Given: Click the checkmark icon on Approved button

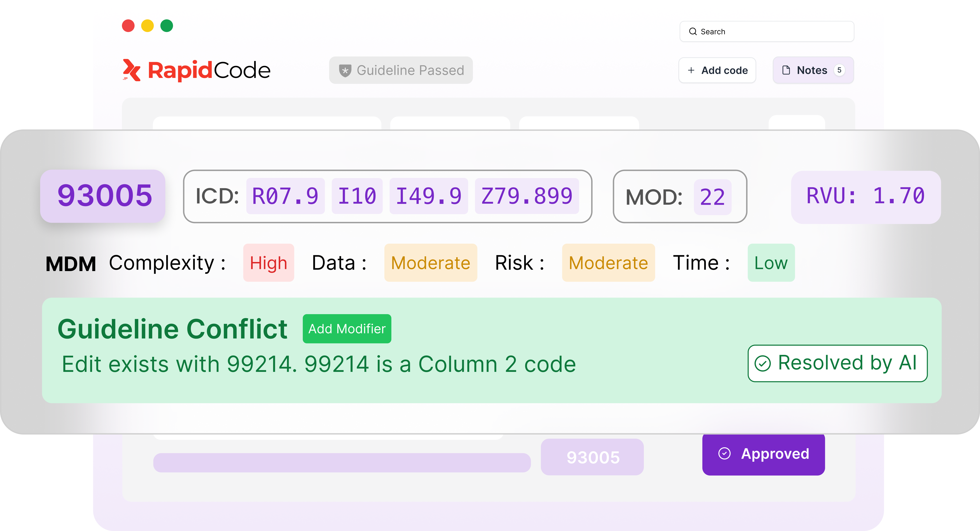Looking at the screenshot, I should tap(724, 453).
